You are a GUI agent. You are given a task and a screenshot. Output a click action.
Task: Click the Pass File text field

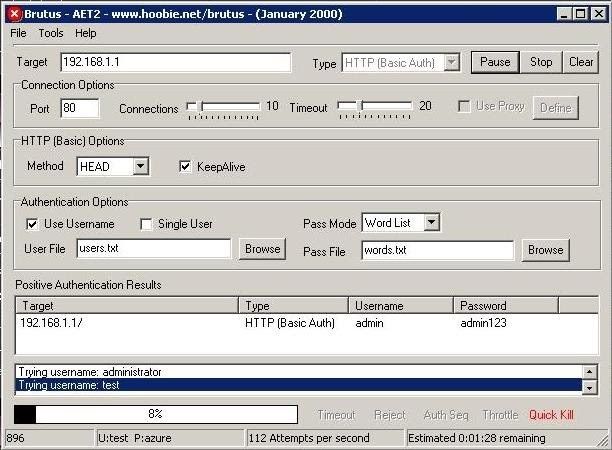(438, 250)
